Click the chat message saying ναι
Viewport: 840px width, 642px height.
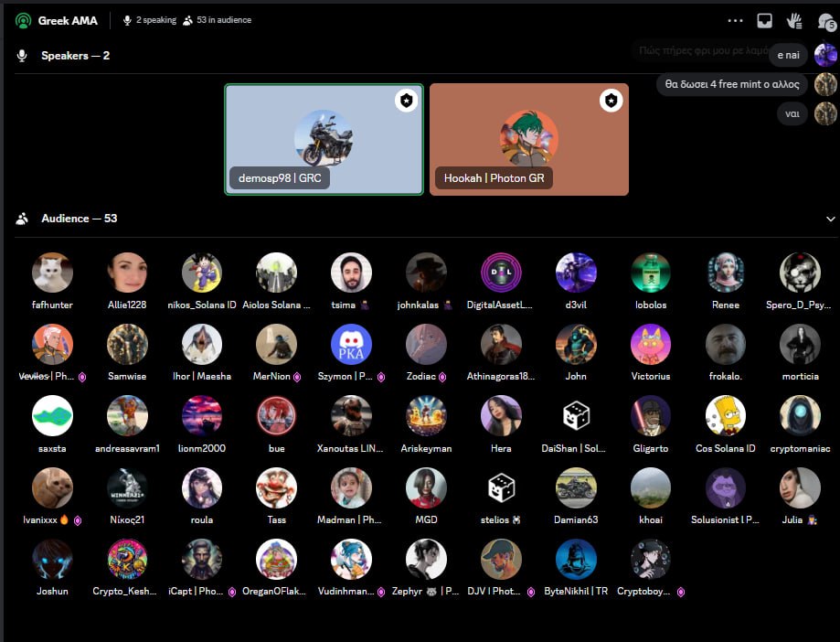tap(792, 115)
